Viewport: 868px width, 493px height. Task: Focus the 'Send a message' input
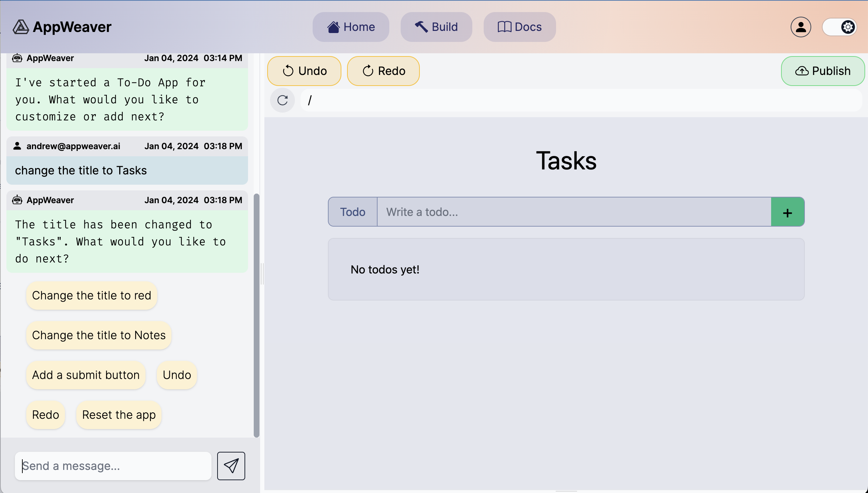[x=113, y=466]
